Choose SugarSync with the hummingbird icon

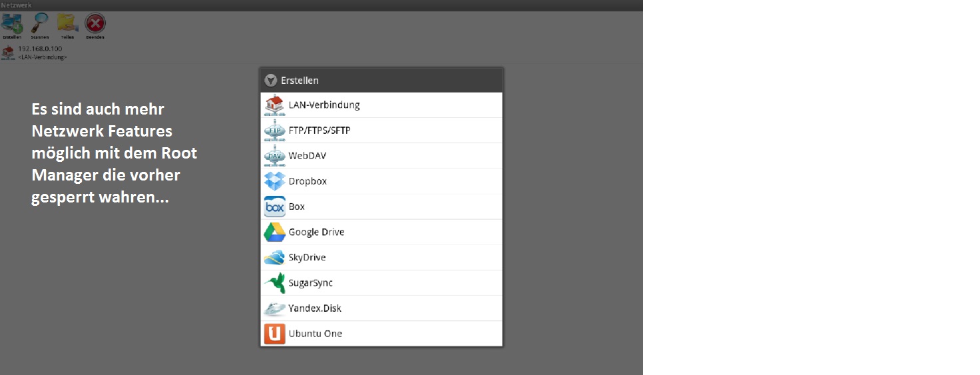point(381,282)
